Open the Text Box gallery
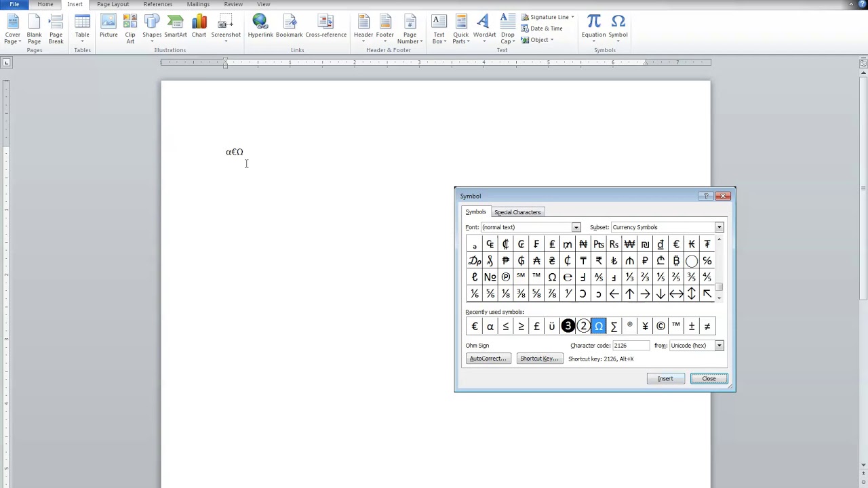868x488 pixels. click(439, 30)
